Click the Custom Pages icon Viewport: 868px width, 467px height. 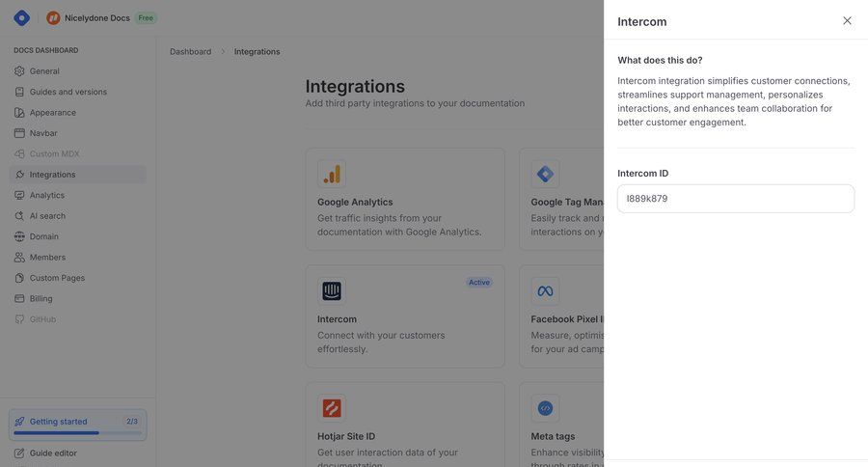(x=19, y=278)
